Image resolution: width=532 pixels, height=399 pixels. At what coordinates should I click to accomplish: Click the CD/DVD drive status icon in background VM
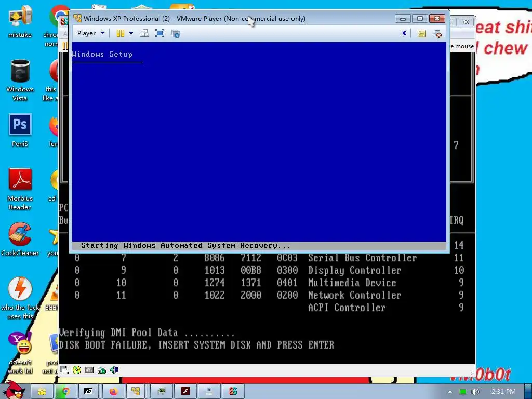click(77, 370)
